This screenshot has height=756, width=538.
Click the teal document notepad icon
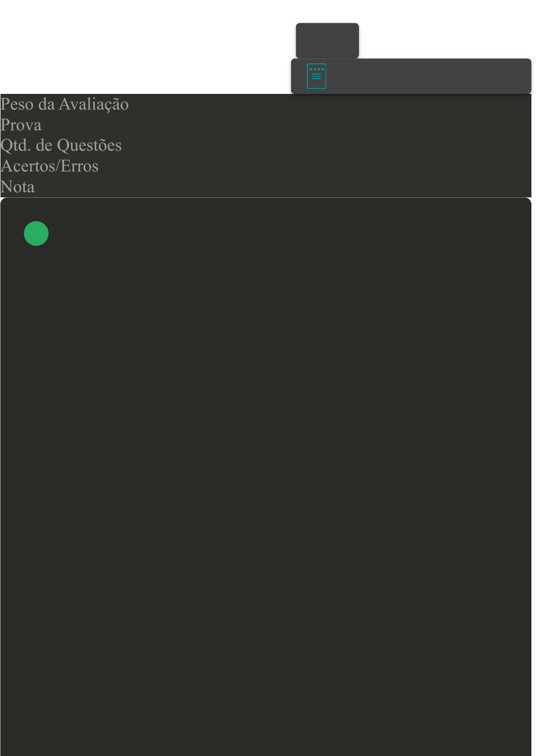click(x=316, y=76)
